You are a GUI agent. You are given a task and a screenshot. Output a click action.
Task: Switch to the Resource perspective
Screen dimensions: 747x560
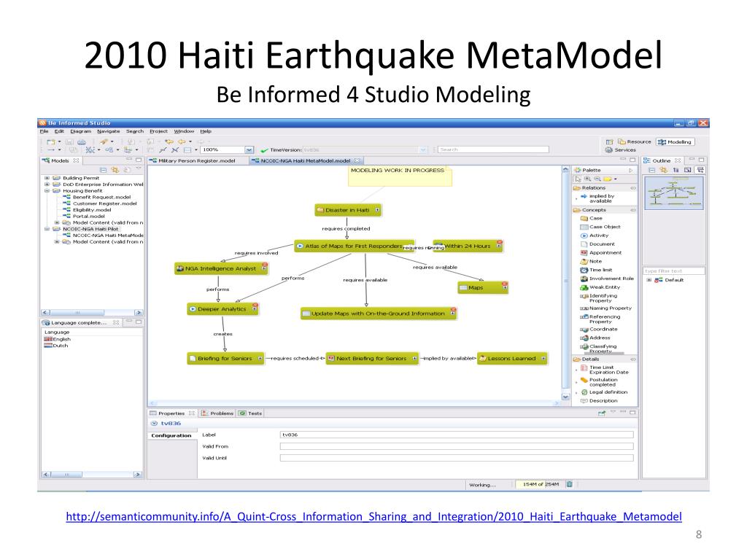635,141
